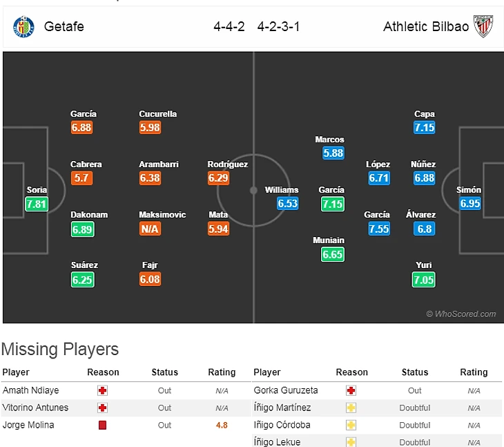Click the injury cross icon for Amath Ndiaye

pyautogui.click(x=103, y=390)
